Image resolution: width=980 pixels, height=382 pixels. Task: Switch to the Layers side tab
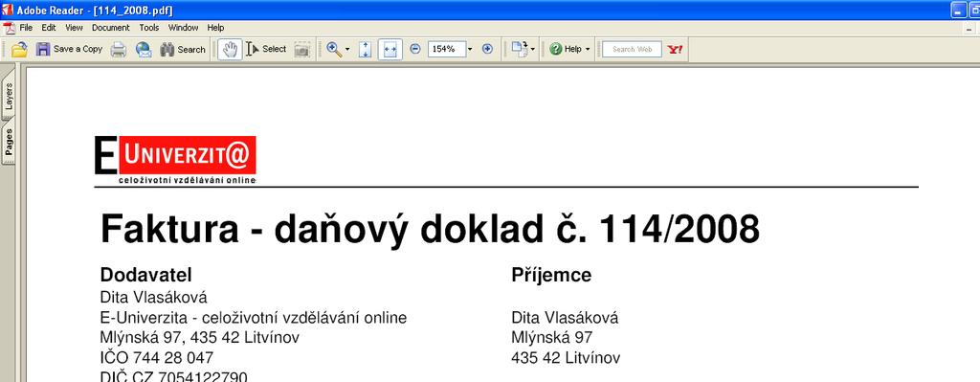click(x=8, y=97)
